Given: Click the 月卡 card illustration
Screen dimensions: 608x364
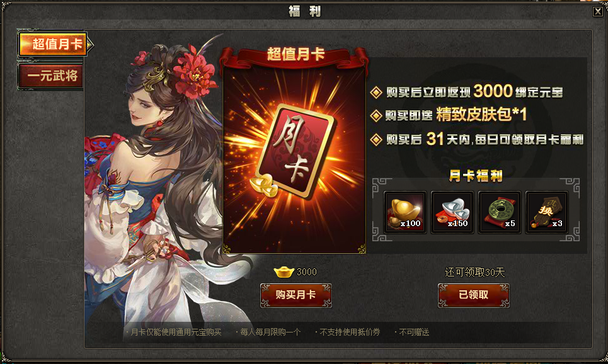Looking at the screenshot, I should [x=295, y=151].
